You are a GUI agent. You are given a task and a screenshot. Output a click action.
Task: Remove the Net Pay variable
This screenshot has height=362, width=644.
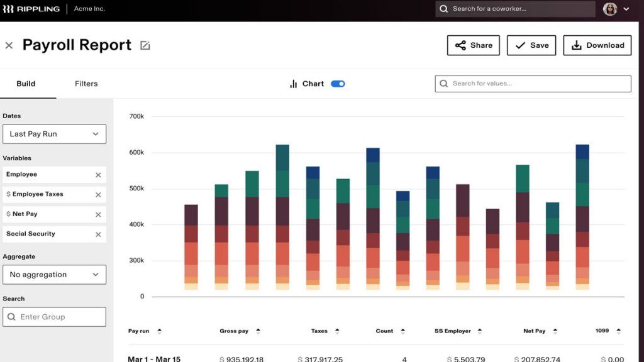click(x=98, y=214)
